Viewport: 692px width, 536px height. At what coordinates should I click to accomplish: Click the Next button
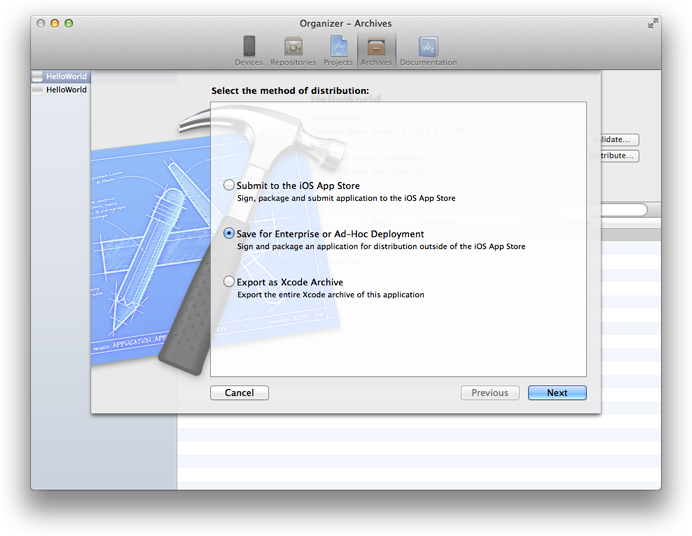click(557, 393)
